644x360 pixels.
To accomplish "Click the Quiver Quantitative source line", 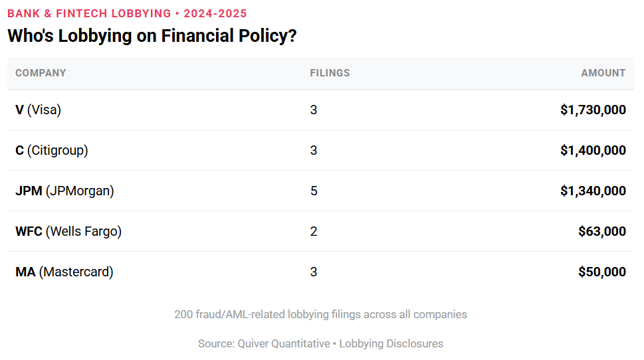I will point(320,343).
